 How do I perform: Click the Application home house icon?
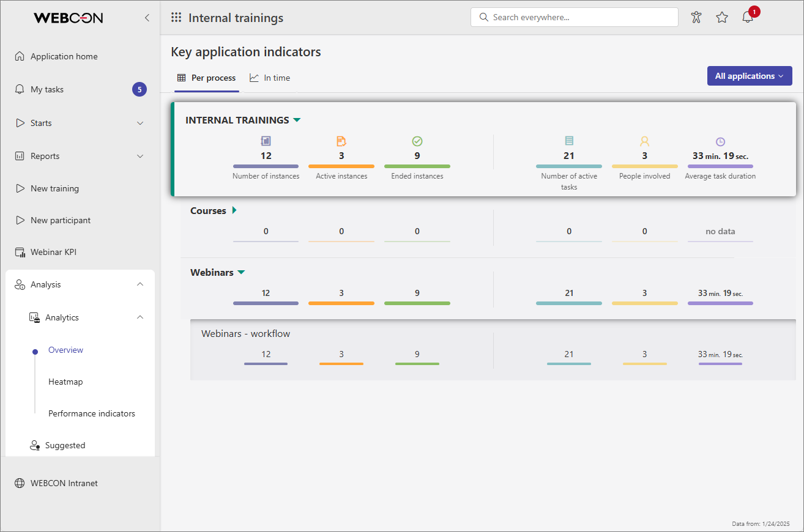[x=20, y=56]
